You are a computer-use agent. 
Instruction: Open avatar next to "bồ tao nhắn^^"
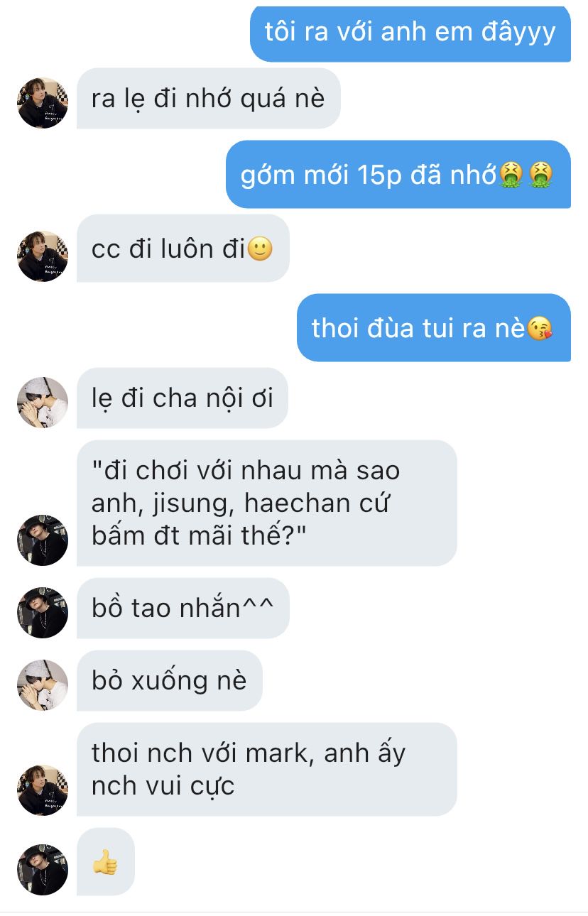43,613
